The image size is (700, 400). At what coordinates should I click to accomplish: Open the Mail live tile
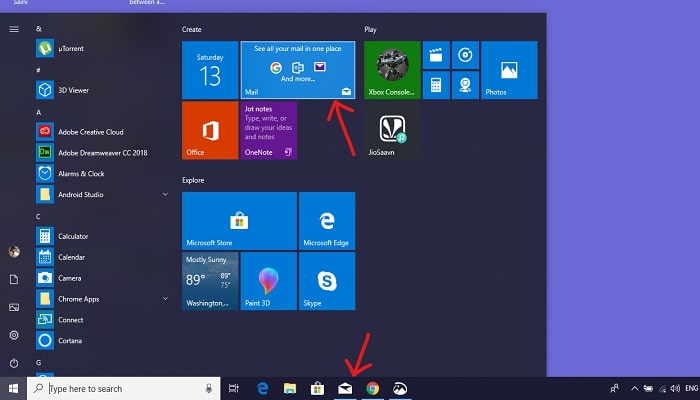298,70
